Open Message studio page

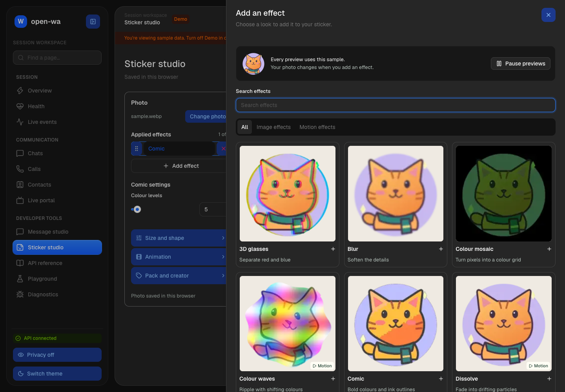pyautogui.click(x=57, y=232)
